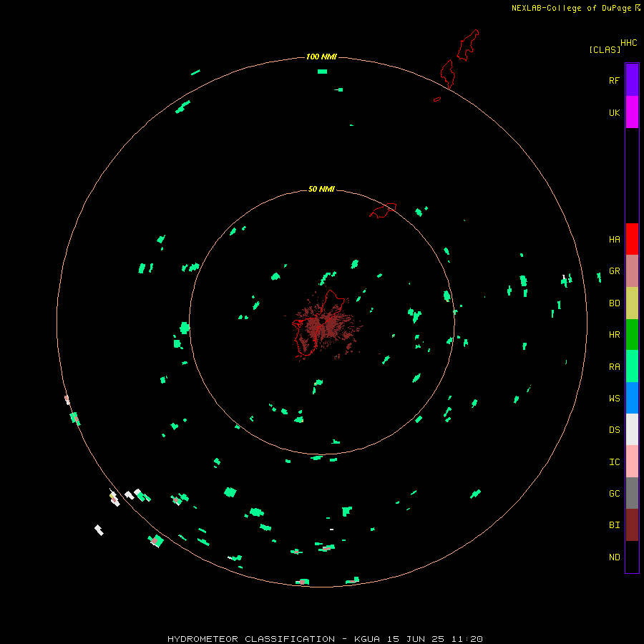This screenshot has width=644, height=644.
Task: Click the DS legend label
Action: 615,430
